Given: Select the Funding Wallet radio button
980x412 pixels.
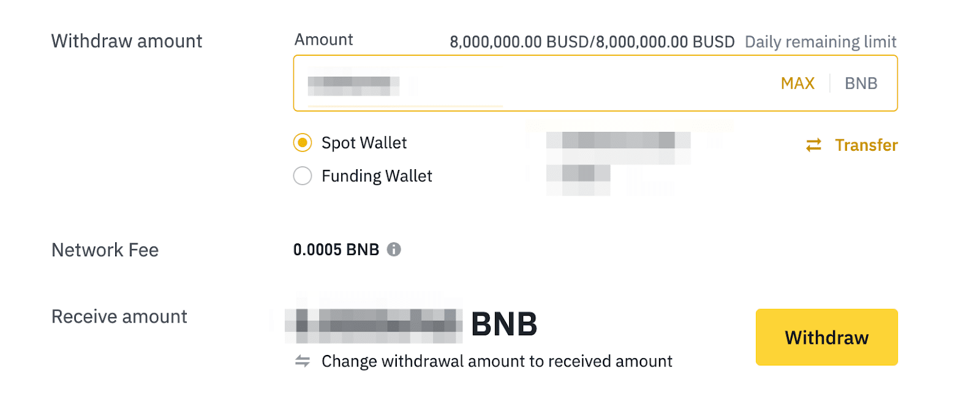Looking at the screenshot, I should (x=303, y=176).
